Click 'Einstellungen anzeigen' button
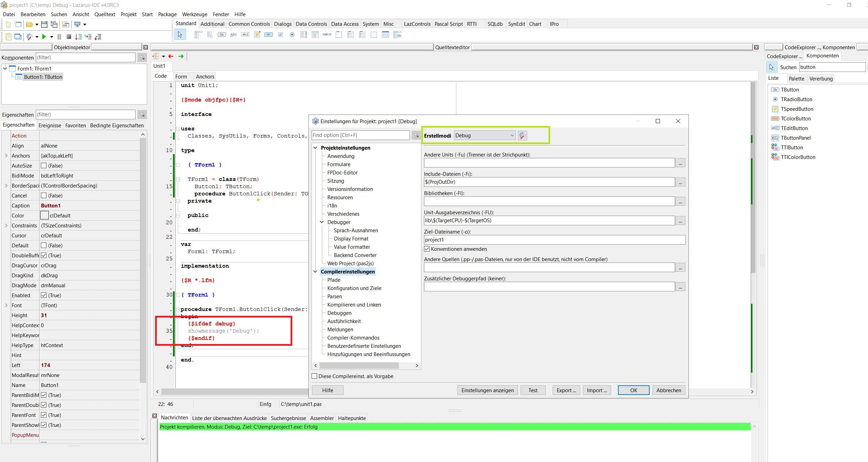 tap(487, 390)
